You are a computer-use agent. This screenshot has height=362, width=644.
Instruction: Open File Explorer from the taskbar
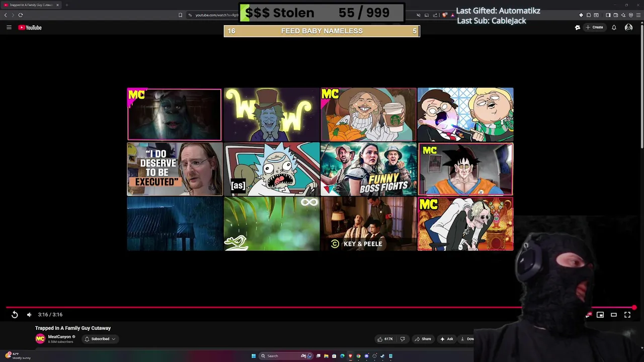coord(326,356)
